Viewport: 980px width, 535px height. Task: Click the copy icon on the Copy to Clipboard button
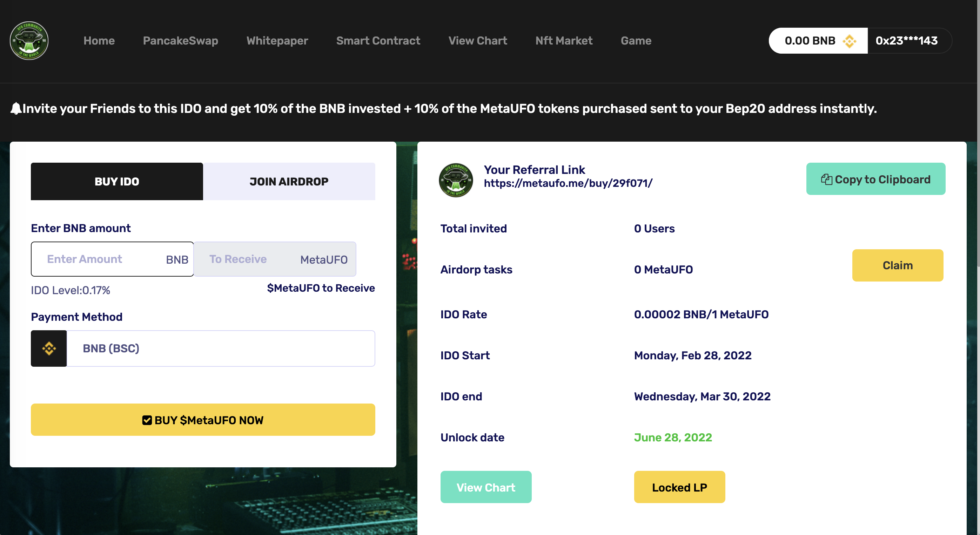(x=826, y=180)
